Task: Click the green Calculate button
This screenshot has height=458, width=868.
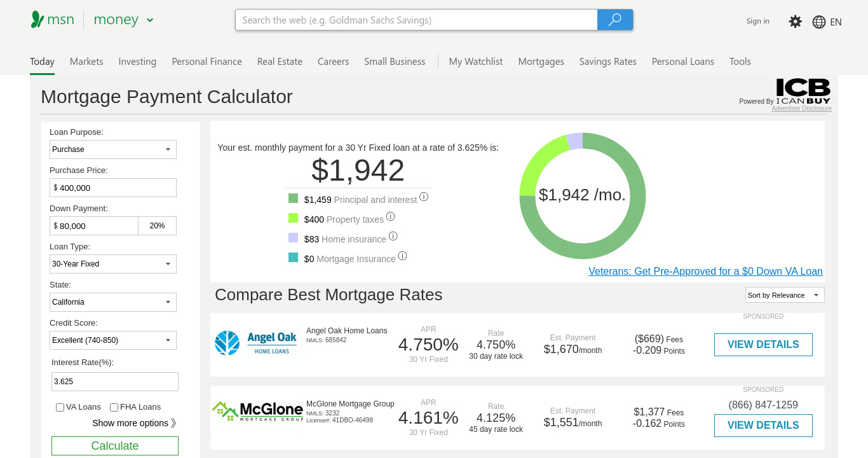Action: pyautogui.click(x=115, y=446)
